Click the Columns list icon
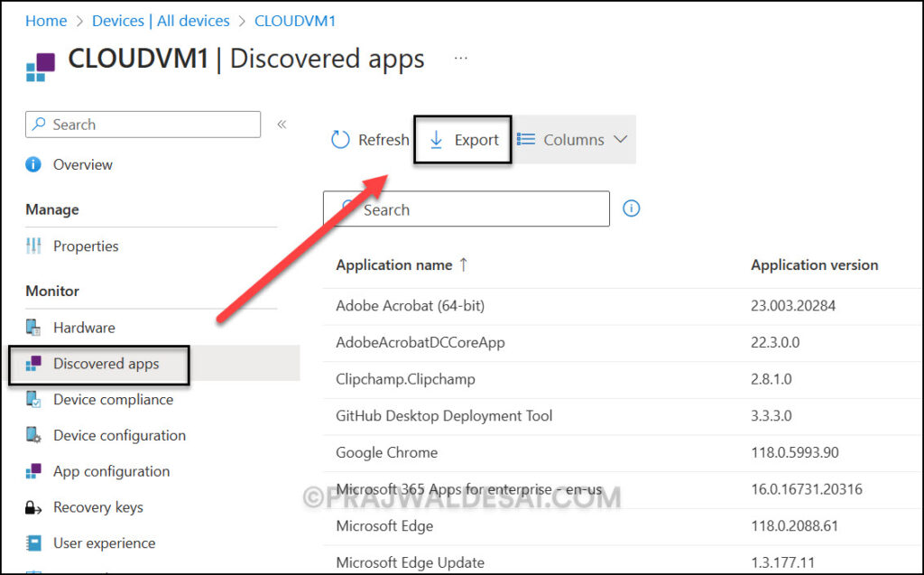The image size is (924, 575). point(526,139)
